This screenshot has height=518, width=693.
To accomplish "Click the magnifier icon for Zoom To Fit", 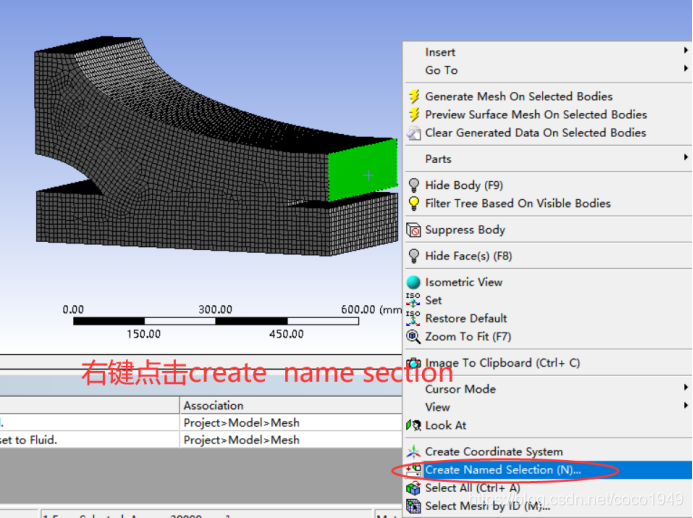I will [413, 337].
